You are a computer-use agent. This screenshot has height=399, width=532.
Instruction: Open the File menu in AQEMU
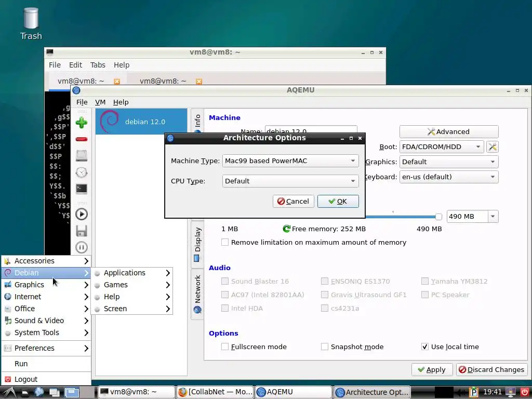pyautogui.click(x=82, y=102)
